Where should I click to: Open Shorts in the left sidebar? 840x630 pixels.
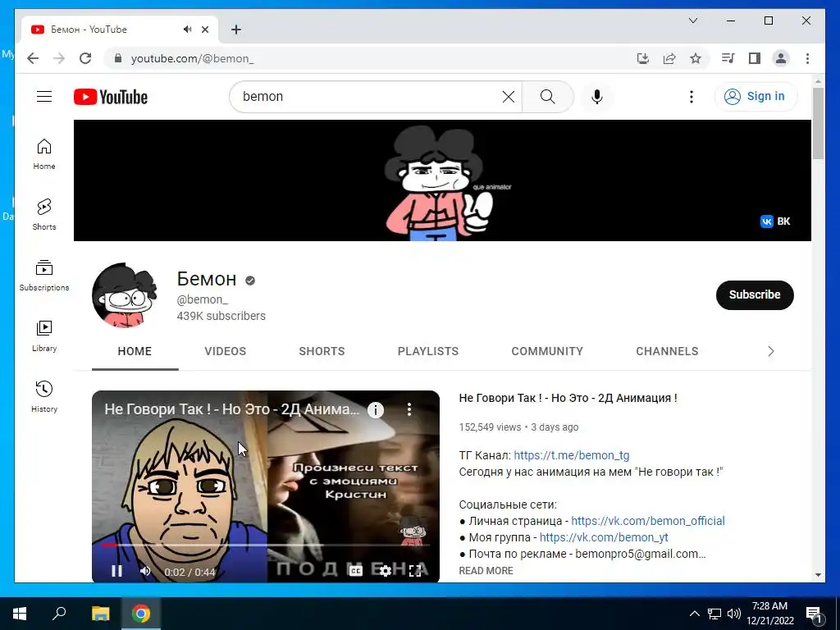tap(44, 215)
